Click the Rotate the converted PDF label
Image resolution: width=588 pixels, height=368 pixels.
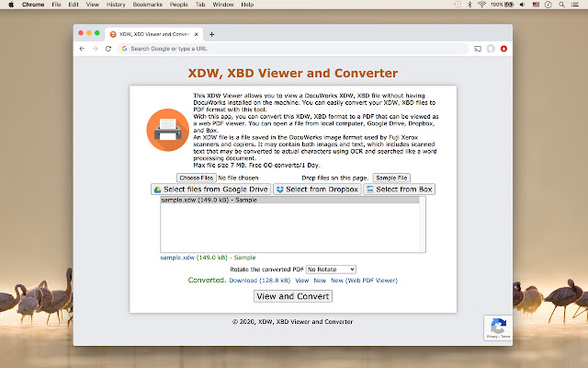coord(266,270)
